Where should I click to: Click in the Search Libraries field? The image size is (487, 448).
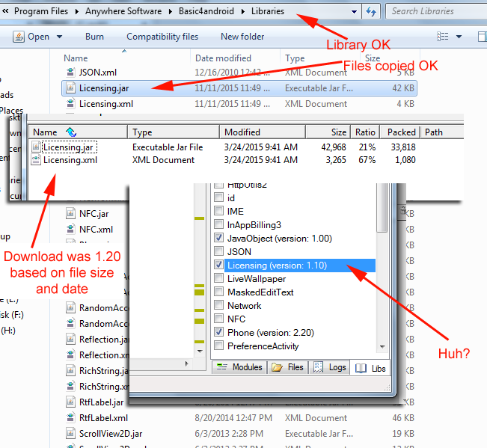pyautogui.click(x=436, y=11)
